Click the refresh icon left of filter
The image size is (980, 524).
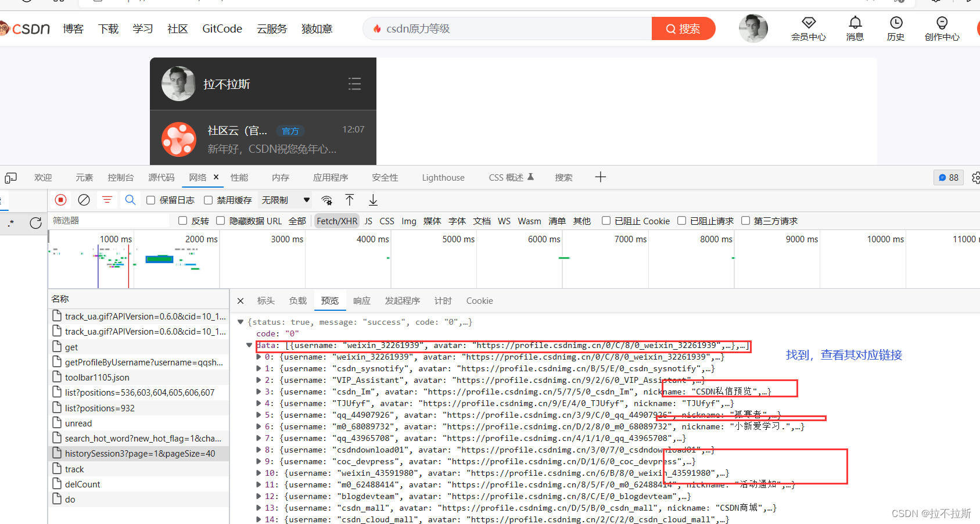(x=35, y=223)
